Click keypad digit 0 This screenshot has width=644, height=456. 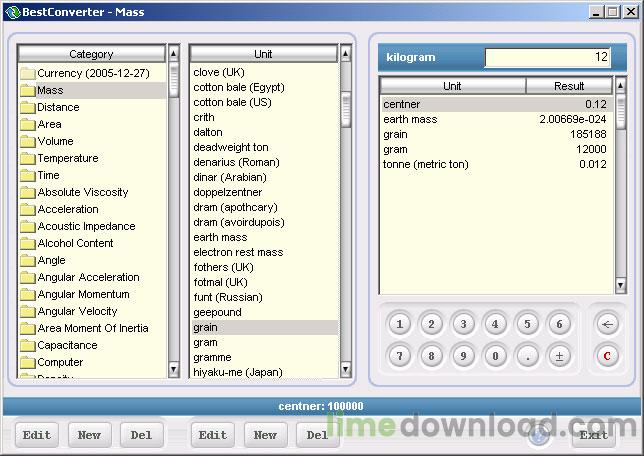pos(495,356)
